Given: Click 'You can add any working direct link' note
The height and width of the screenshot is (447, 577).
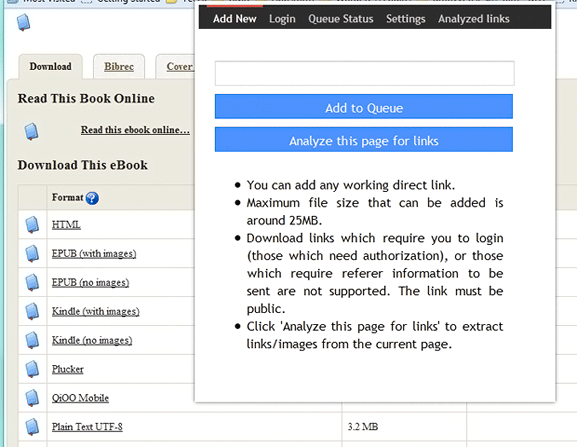Looking at the screenshot, I should click(351, 185).
